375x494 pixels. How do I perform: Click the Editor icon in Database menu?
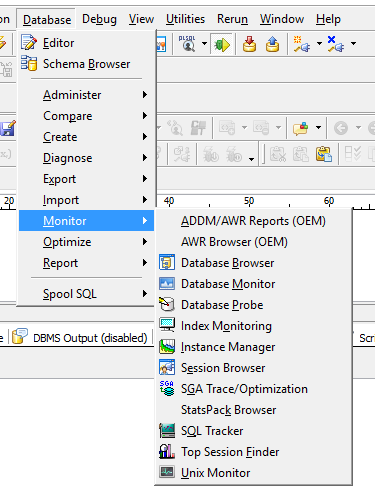(x=29, y=43)
